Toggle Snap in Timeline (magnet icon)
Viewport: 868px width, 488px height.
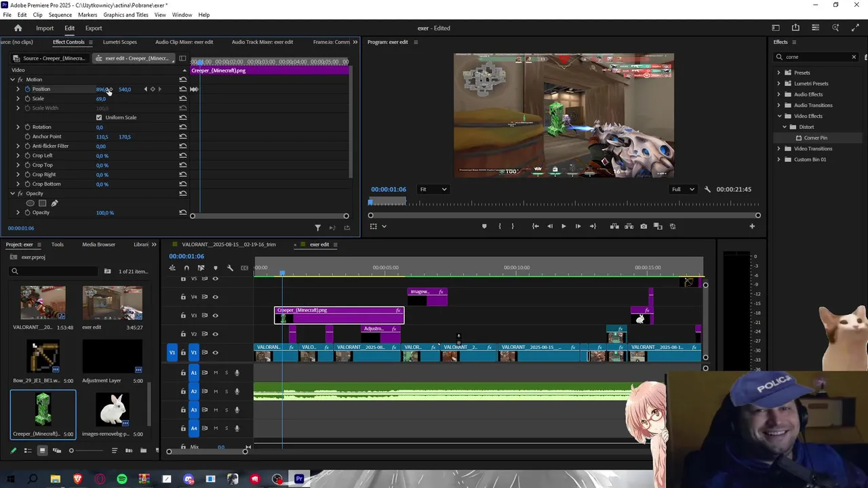click(186, 268)
